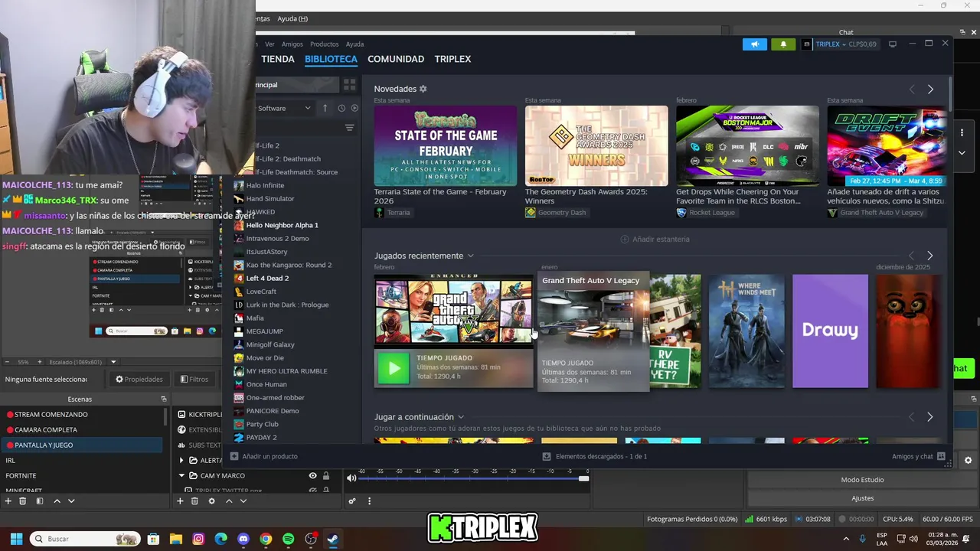Play GTA V with green play button

coord(394,369)
